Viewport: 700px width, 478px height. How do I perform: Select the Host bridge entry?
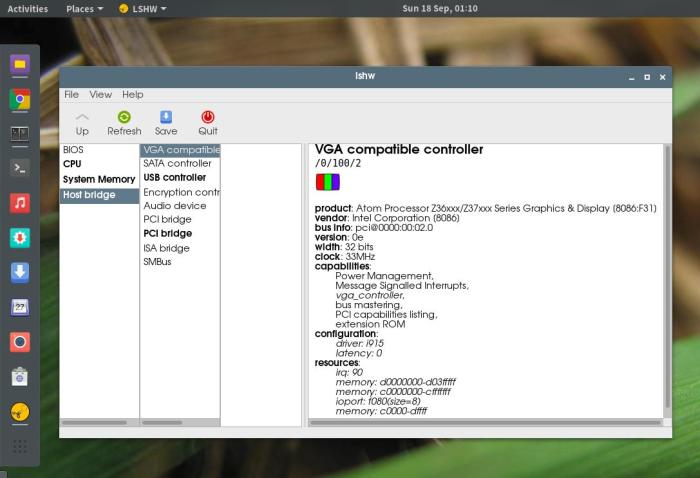coord(99,195)
